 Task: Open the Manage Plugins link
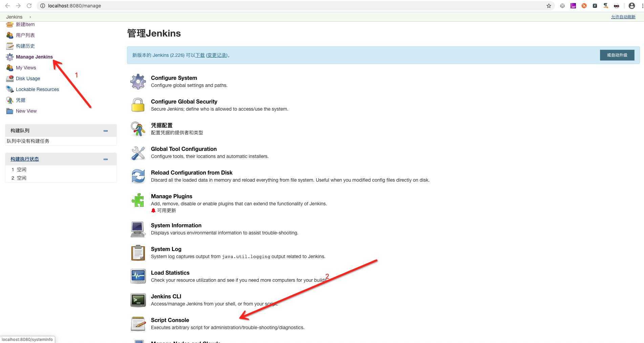point(172,196)
